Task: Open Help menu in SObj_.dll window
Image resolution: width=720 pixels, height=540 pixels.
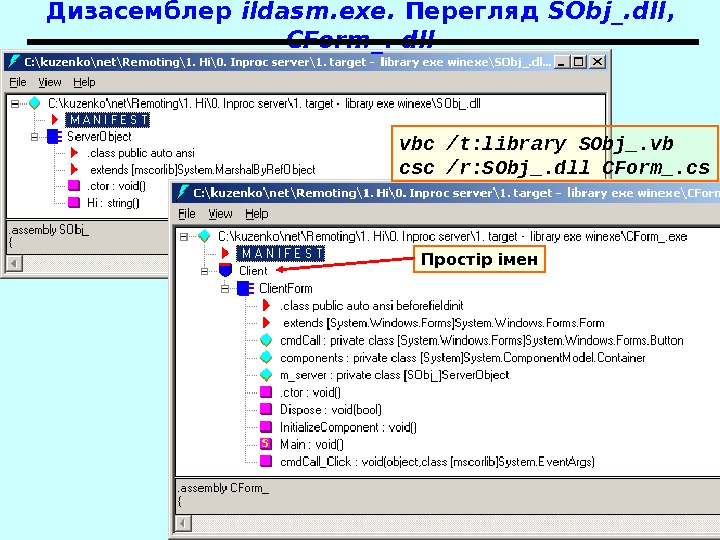Action: 84,82
